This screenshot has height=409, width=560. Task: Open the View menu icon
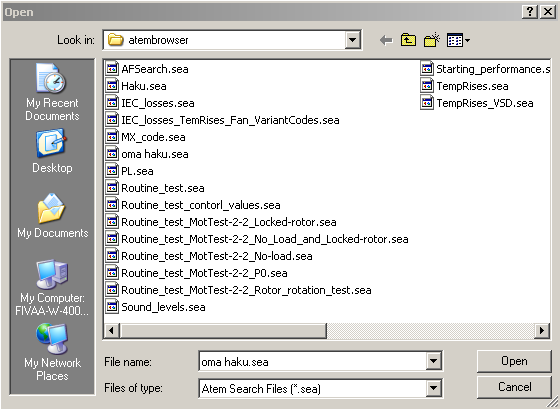[x=458, y=40]
